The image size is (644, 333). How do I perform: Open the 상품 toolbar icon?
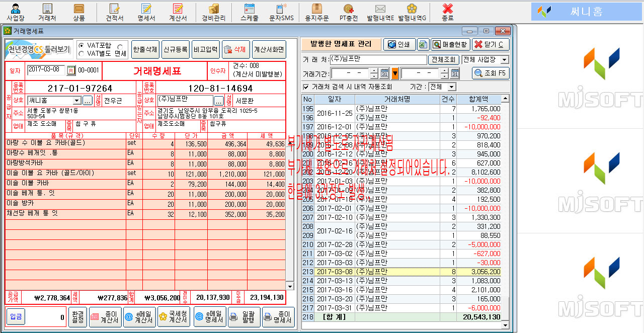(79, 12)
